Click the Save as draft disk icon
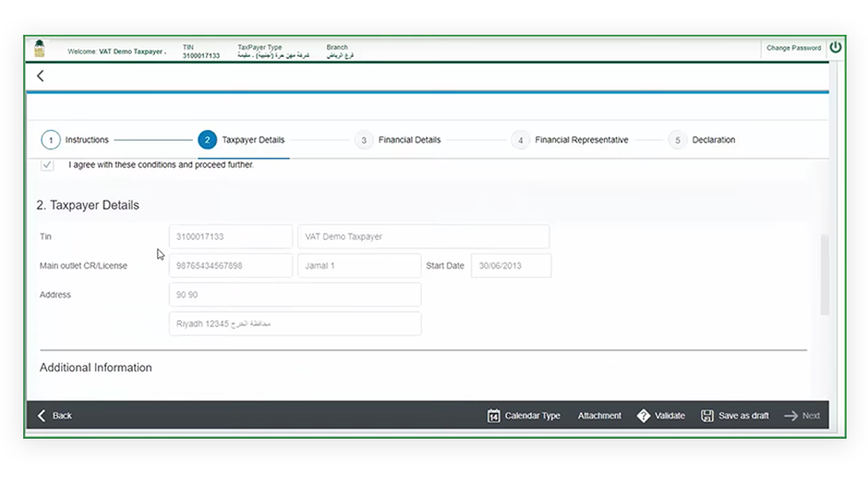This screenshot has width=868, height=477. click(x=707, y=415)
